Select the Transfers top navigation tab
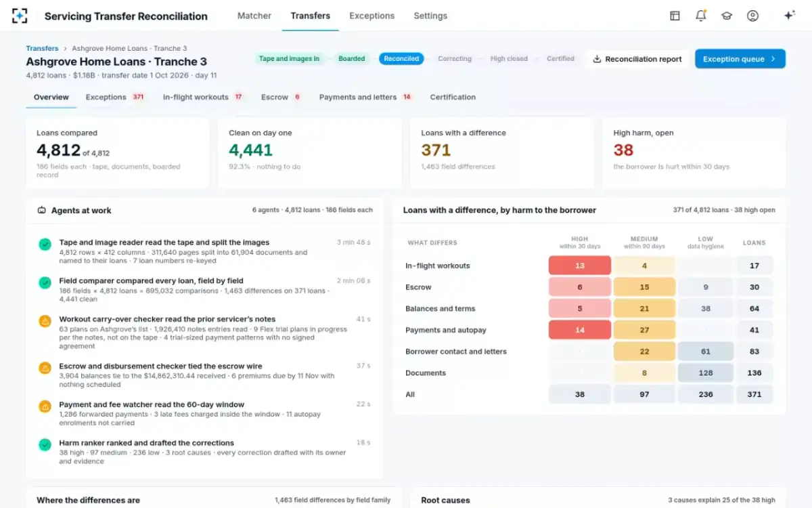Viewport: 812px width, 508px height. click(x=311, y=16)
